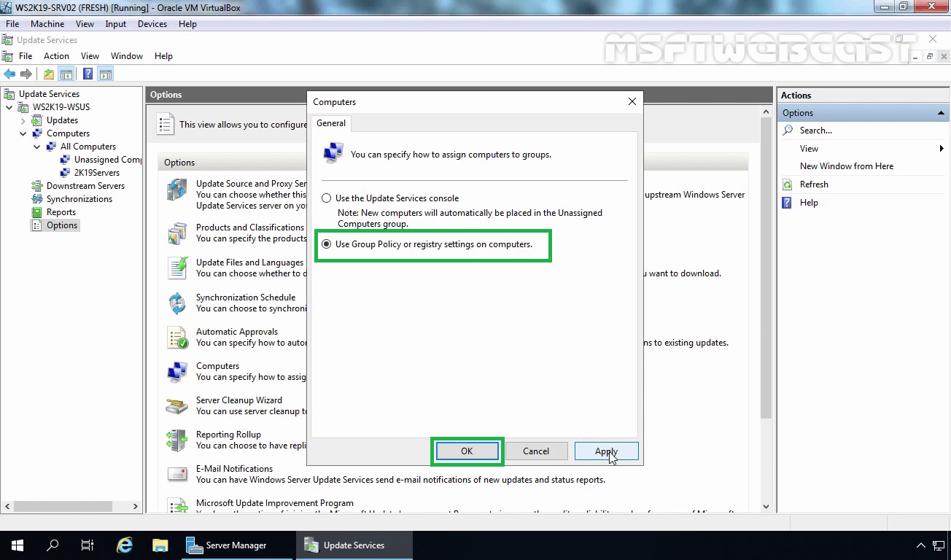The width and height of the screenshot is (951, 560).
Task: Click the network tray icon
Action: [x=938, y=545]
